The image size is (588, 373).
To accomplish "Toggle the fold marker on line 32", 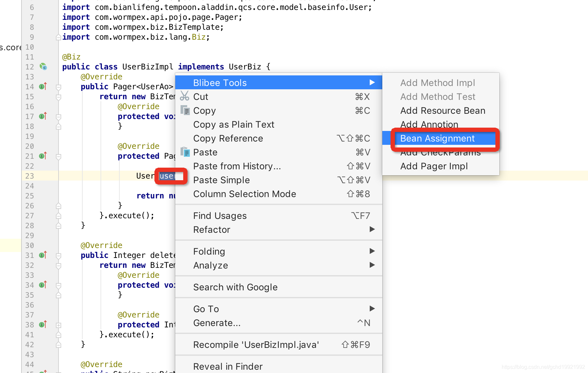I will pos(59,266).
